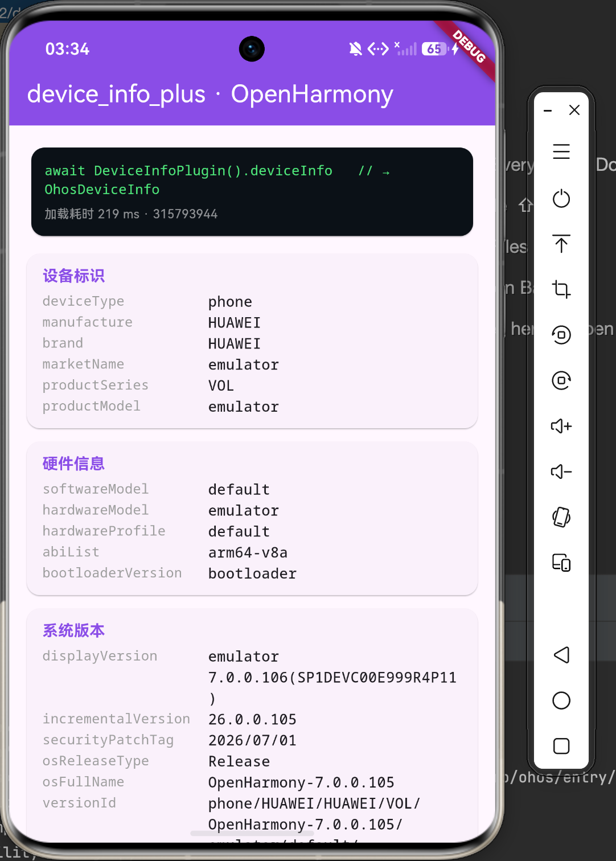Select the marketName value emulator
The image size is (616, 861).
pos(243,365)
